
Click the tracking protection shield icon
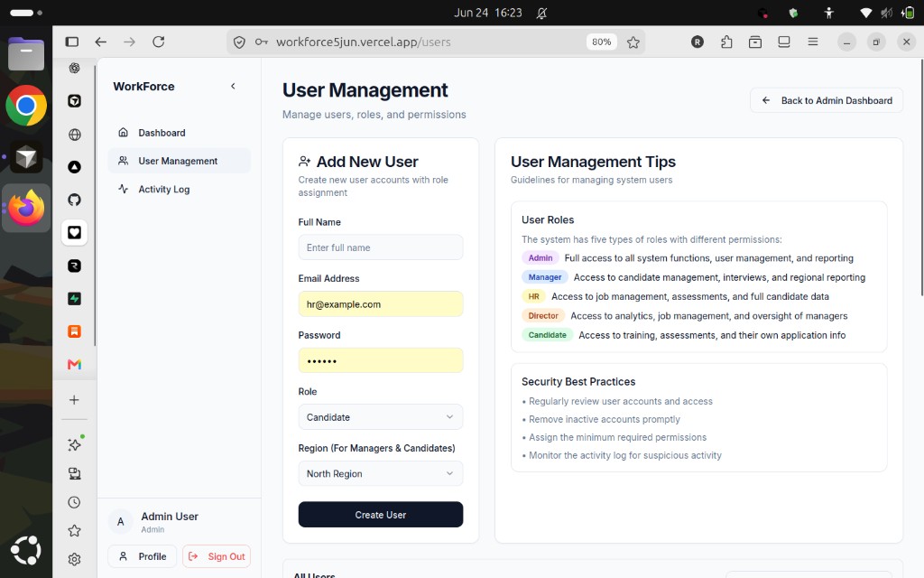239,42
